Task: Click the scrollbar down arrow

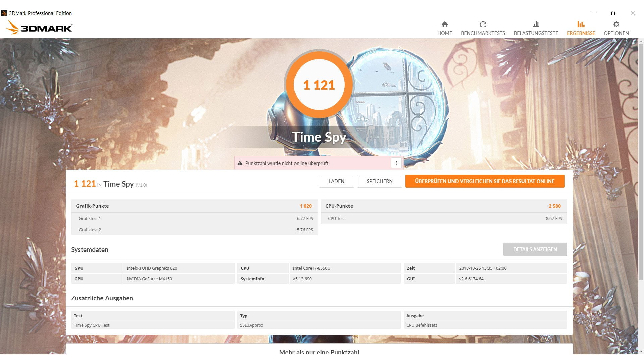Action: pos(641,351)
